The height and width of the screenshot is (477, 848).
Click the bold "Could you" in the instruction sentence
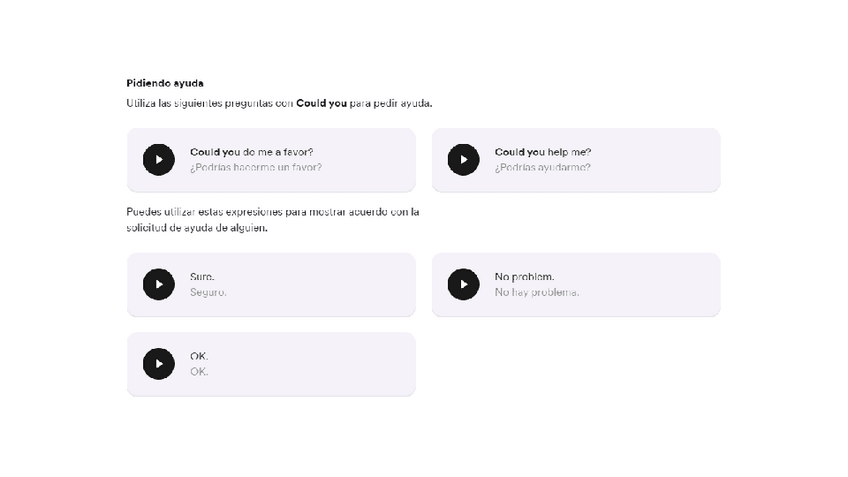tap(321, 103)
